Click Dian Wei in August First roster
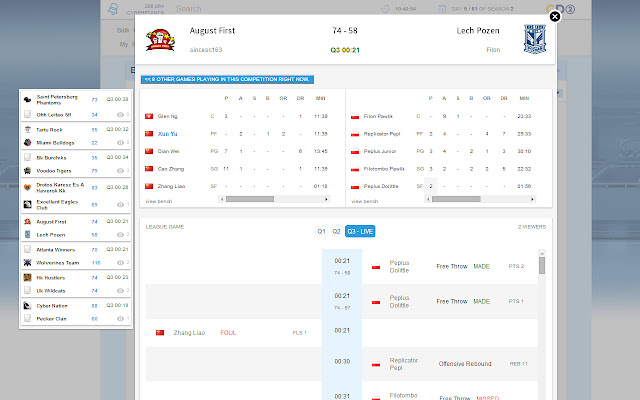 pos(168,151)
